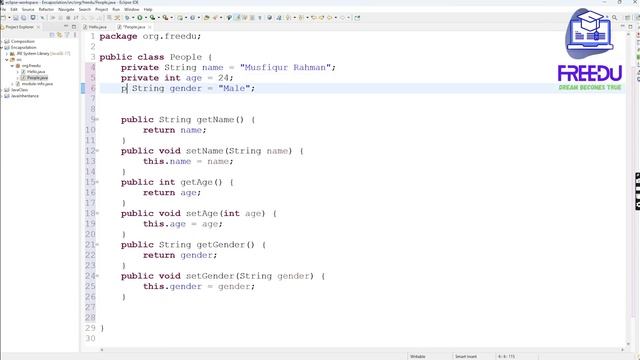
Task: Click the editor vertical scrollbar
Action: pos(629,188)
